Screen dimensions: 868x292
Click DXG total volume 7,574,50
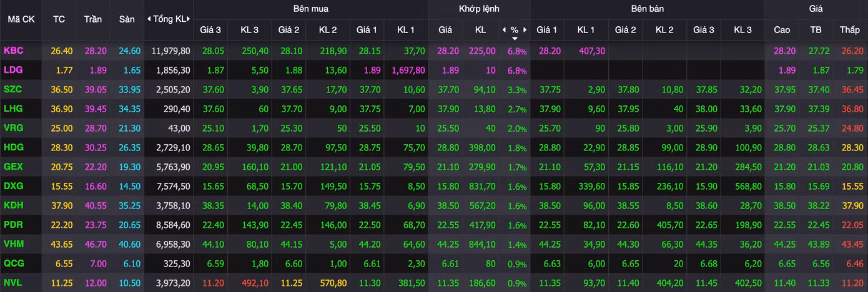point(173,187)
